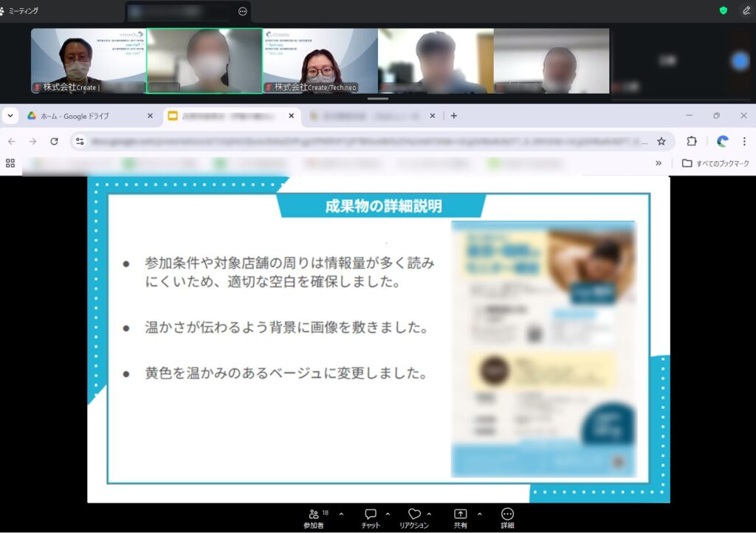
Task: Click the green security shield icon
Action: point(724,11)
